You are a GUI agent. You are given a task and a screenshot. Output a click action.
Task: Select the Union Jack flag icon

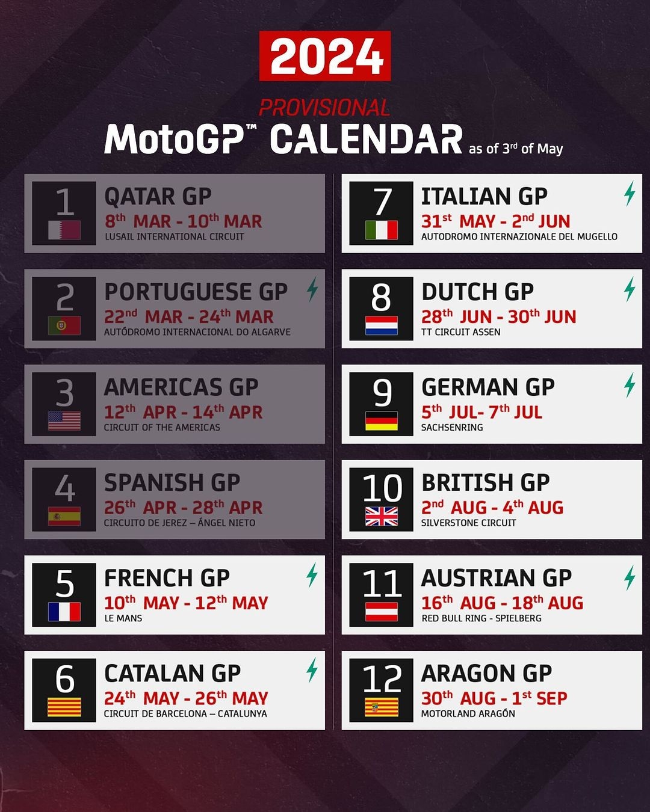click(x=382, y=516)
